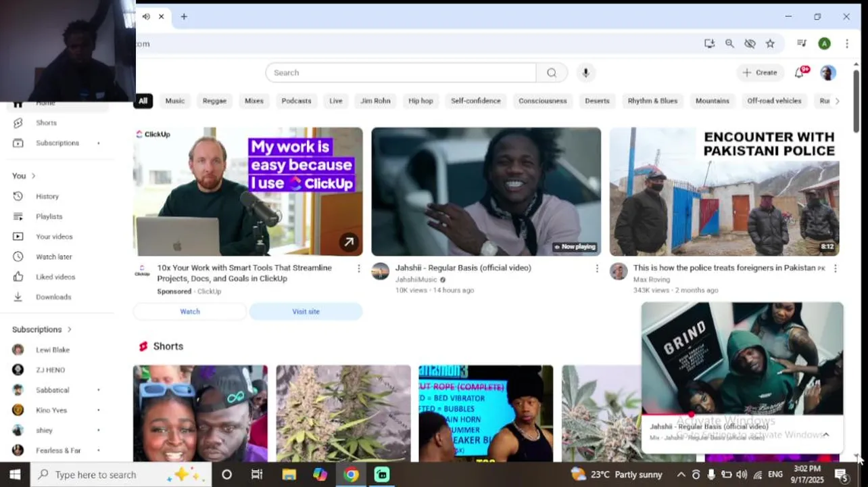The height and width of the screenshot is (487, 868).
Task: Click the search magnifier button
Action: click(552, 72)
